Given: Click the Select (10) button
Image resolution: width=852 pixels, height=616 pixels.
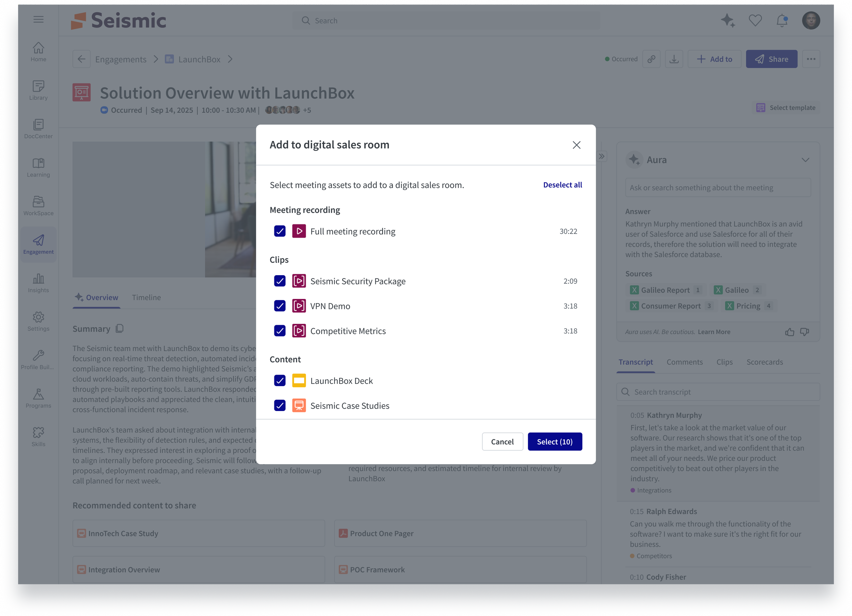Looking at the screenshot, I should (554, 441).
